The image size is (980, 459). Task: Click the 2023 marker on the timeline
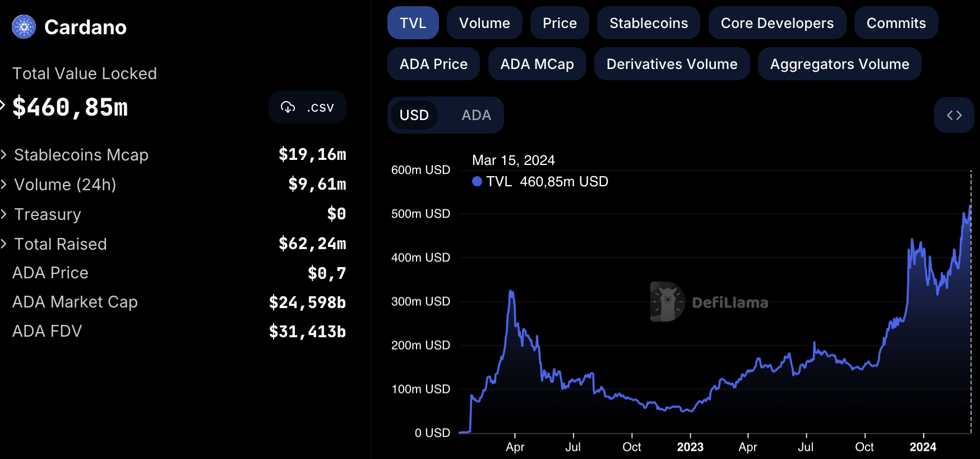[690, 447]
